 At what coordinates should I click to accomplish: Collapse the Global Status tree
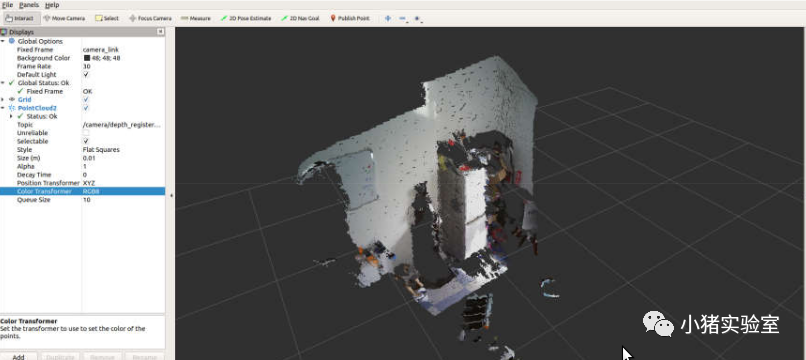tap(3, 83)
